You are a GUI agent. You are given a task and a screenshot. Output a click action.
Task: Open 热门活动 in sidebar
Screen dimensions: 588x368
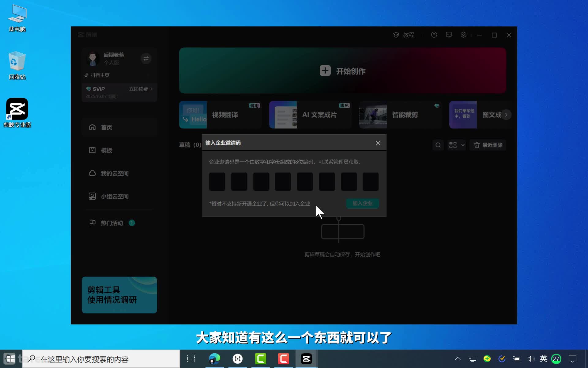pos(119,223)
